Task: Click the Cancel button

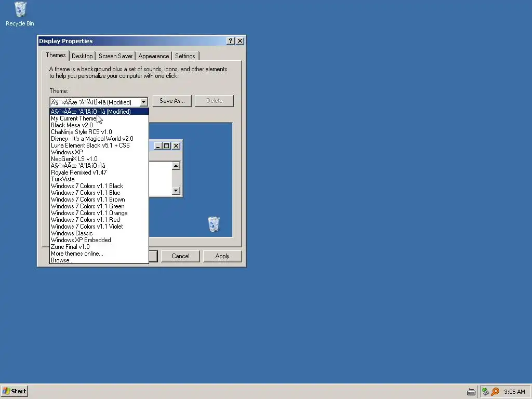Action: pyautogui.click(x=180, y=256)
